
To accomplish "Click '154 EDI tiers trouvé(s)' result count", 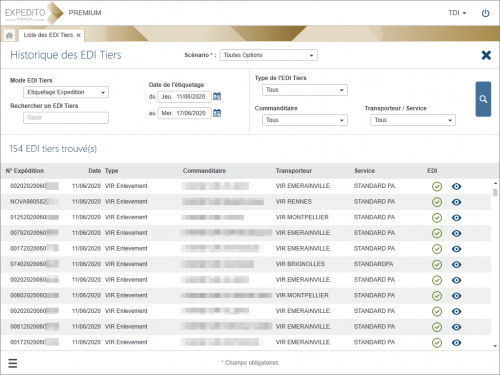I will coord(53,149).
